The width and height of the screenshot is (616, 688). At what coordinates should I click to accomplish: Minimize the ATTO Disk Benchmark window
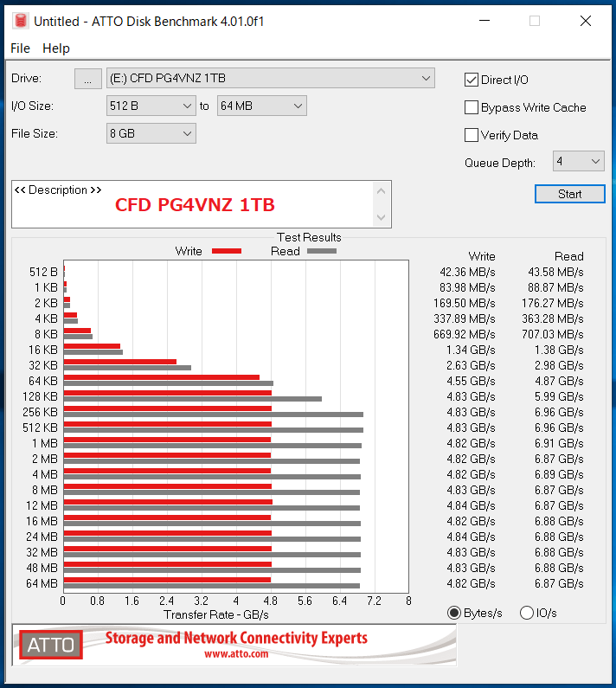(x=484, y=21)
